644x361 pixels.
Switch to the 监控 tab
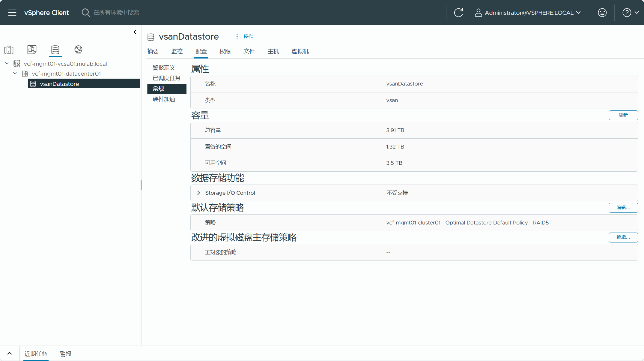click(x=177, y=51)
